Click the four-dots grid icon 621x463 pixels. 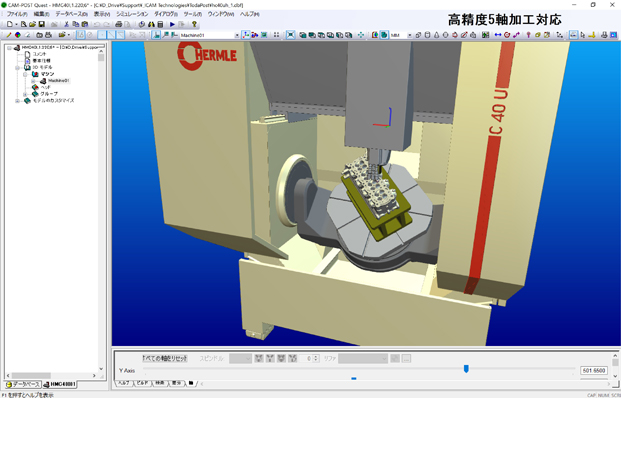pos(276,35)
